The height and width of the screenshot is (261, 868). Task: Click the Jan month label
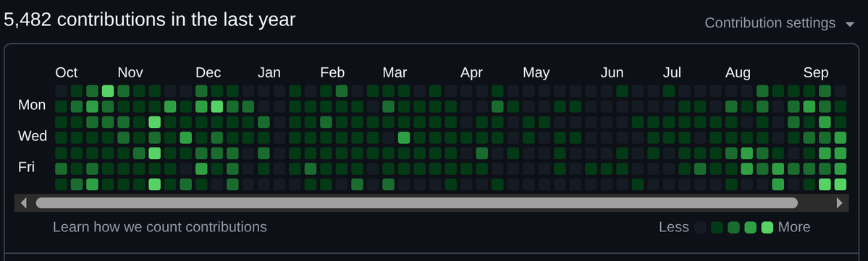[269, 72]
